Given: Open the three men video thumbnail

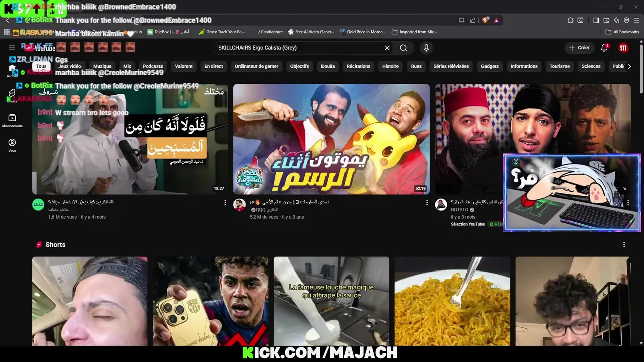Looking at the screenshot, I should pyautogui.click(x=533, y=139).
